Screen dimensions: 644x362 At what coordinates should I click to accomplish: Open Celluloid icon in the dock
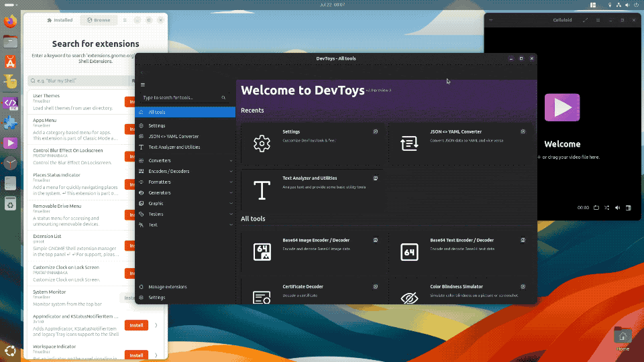[10, 143]
